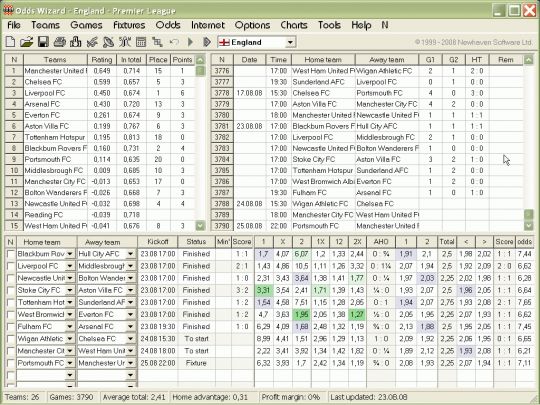Click the Kickoff column header
The height and width of the screenshot is (405, 540).
[158, 242]
